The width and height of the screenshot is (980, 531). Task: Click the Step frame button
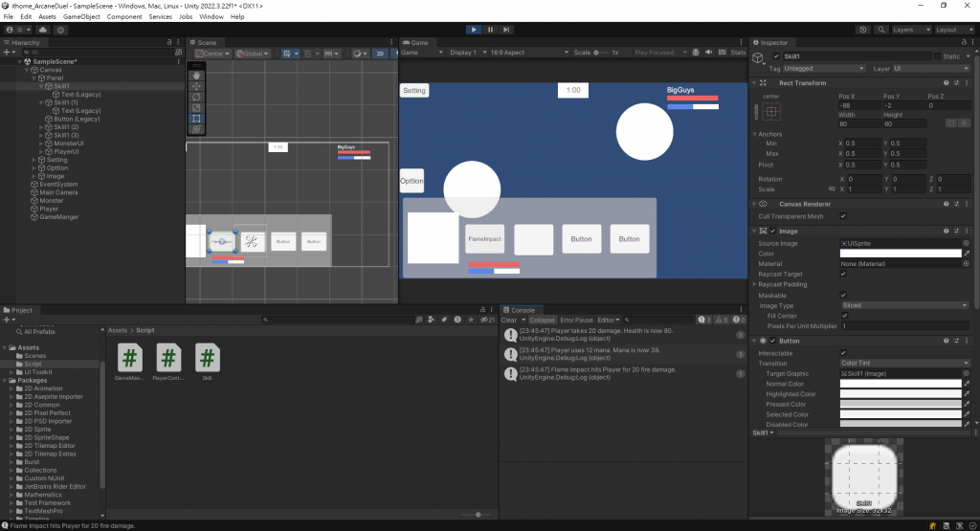(x=506, y=30)
